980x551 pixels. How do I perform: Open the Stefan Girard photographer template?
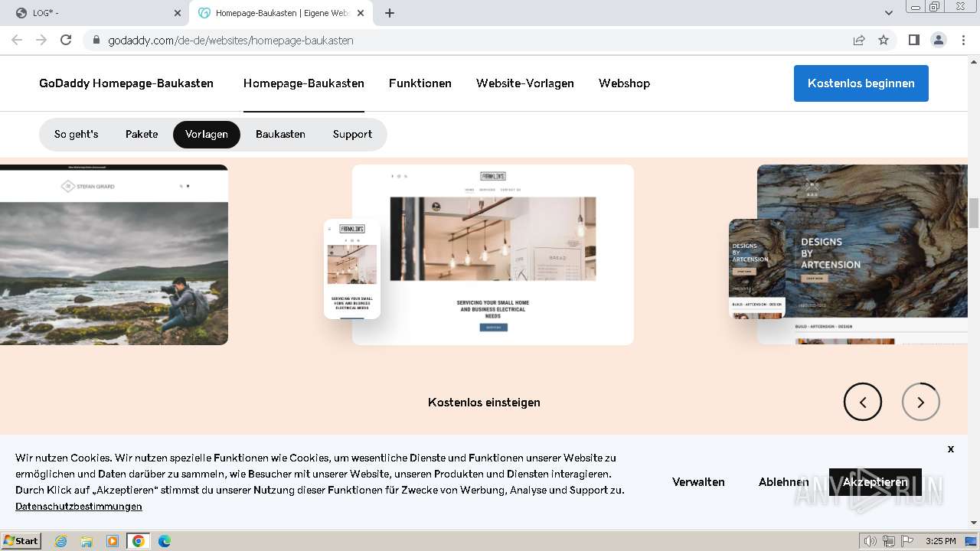(x=114, y=255)
